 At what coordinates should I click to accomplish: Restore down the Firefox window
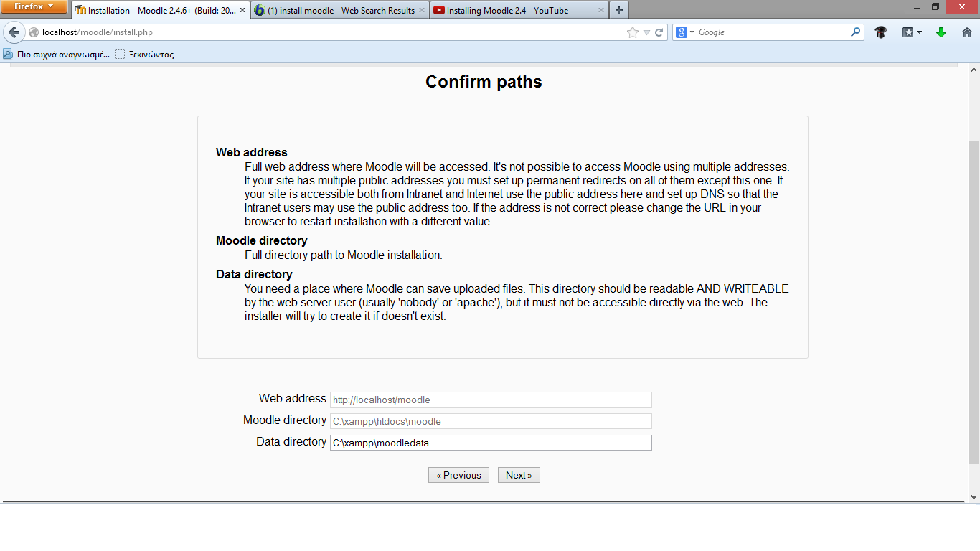(x=936, y=6)
